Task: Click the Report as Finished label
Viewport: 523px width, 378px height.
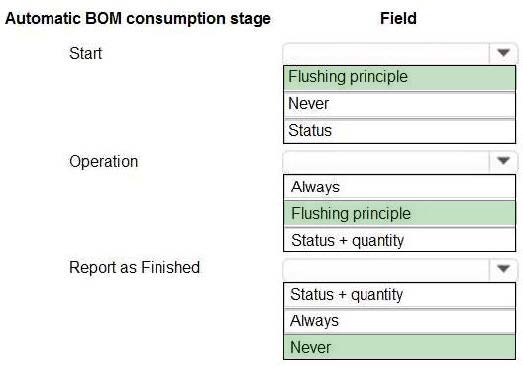Action: 134,267
